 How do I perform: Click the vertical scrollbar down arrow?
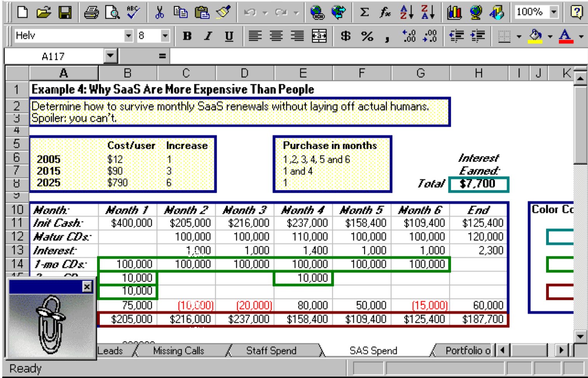click(581, 336)
